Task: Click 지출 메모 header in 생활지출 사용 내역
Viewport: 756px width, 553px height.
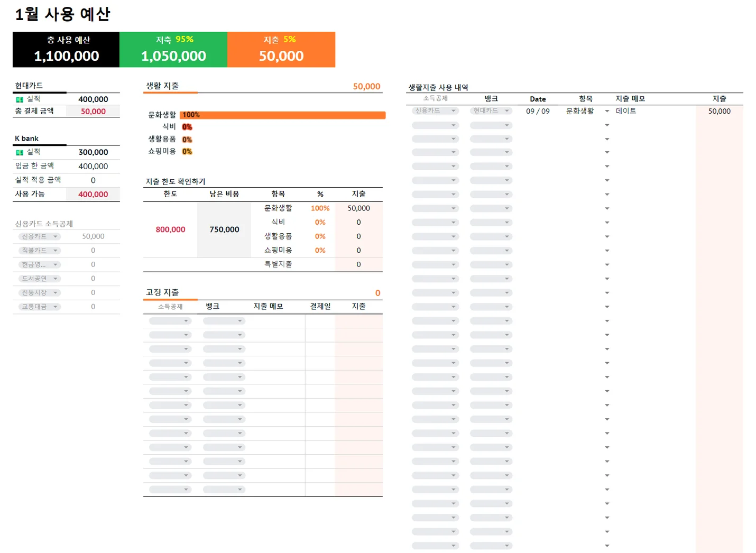Action: click(630, 99)
